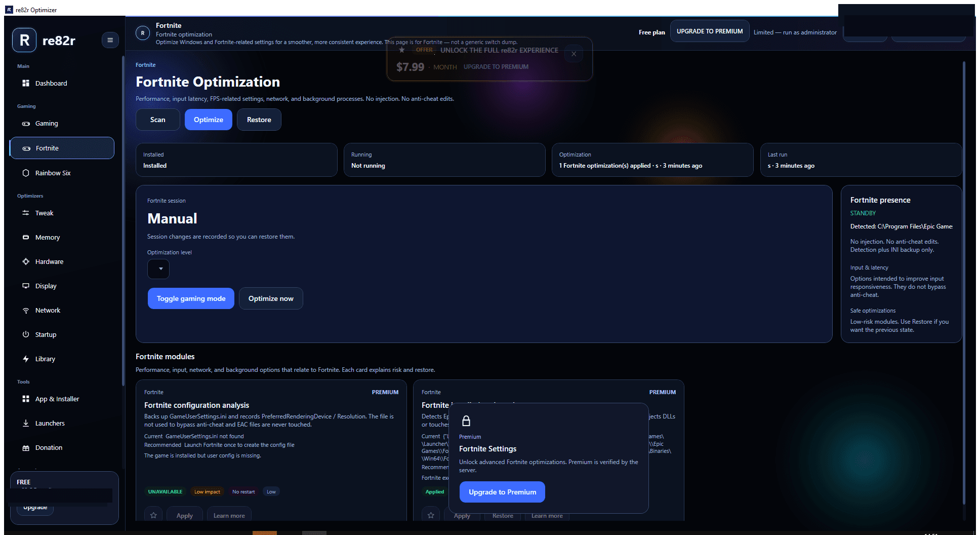Image resolution: width=980 pixels, height=535 pixels.
Task: Navigate to Memory optimizer
Action: [62, 237]
